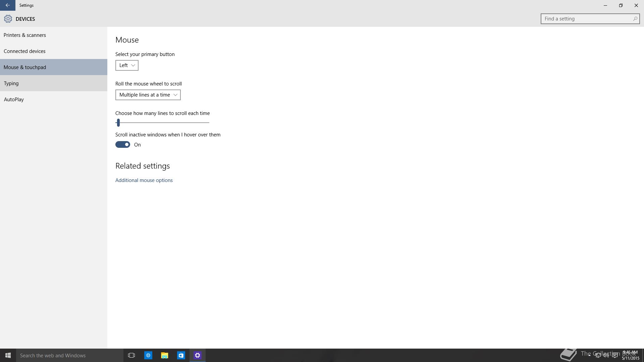Minimize the Settings window
The height and width of the screenshot is (362, 644).
pos(605,5)
